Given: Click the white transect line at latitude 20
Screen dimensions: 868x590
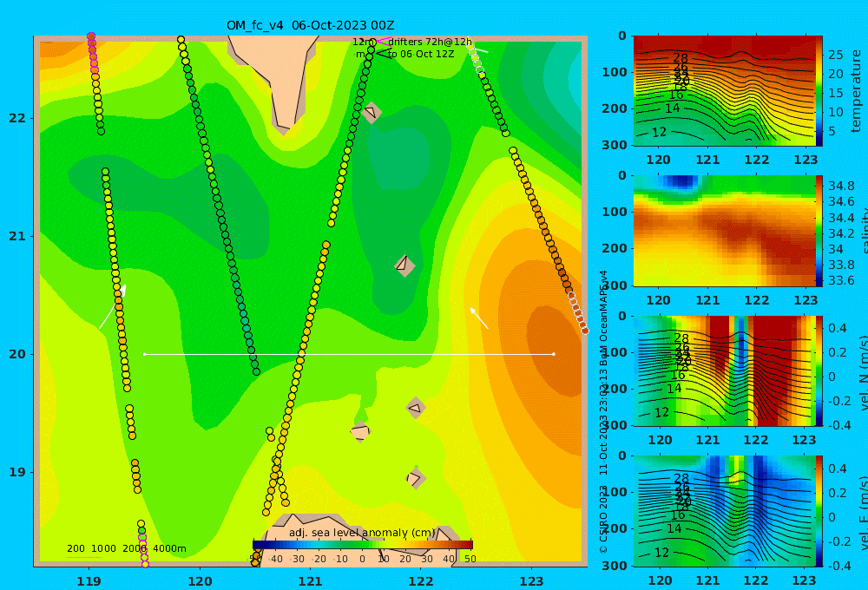Looking at the screenshot, I should point(349,354).
